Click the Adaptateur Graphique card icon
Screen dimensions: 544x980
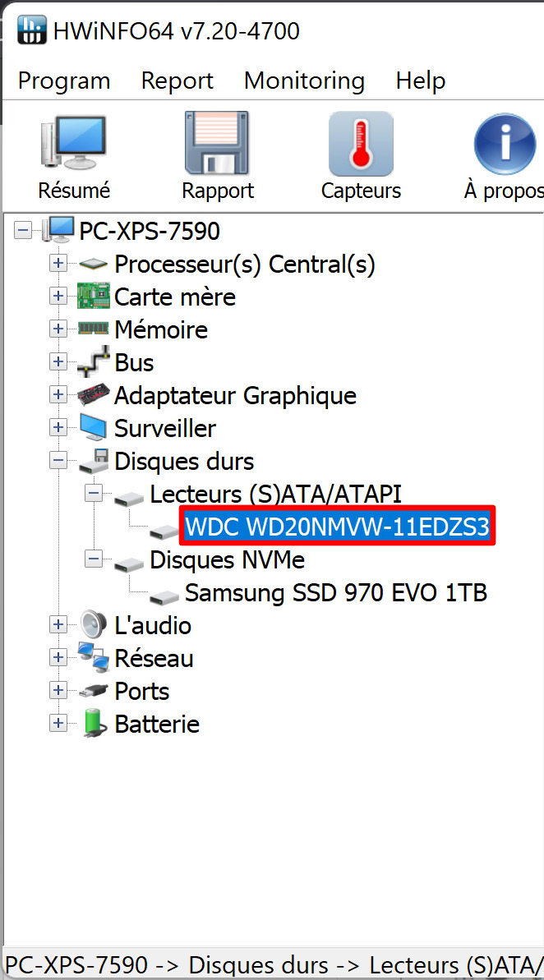pos(93,395)
